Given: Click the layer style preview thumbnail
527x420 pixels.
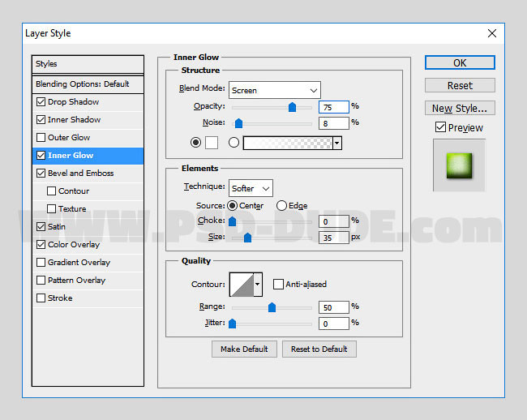Looking at the screenshot, I should tap(459, 165).
